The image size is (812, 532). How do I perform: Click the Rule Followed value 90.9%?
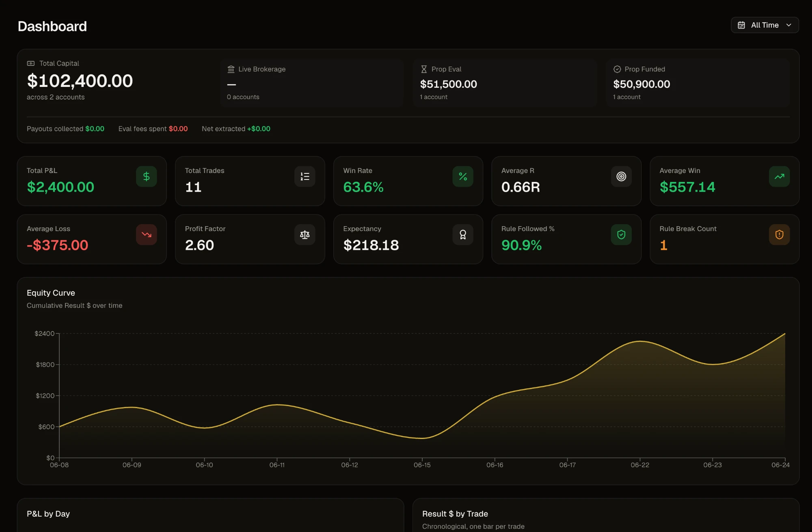click(x=521, y=245)
